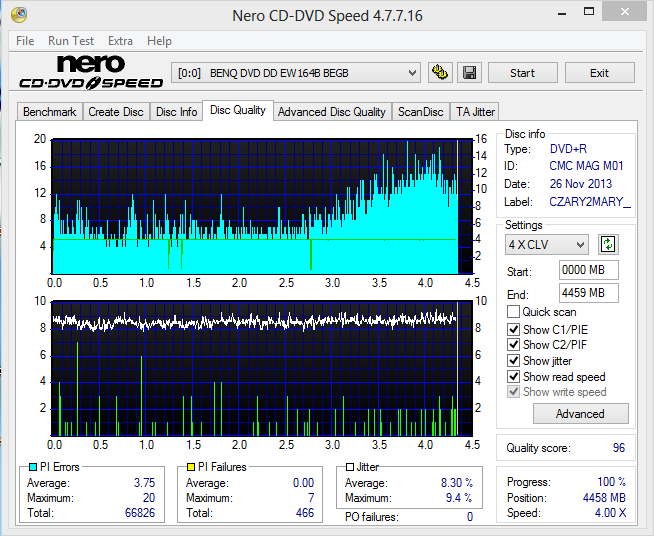Switch to the Disc Info tab
This screenshot has width=654, height=536.
click(x=176, y=112)
